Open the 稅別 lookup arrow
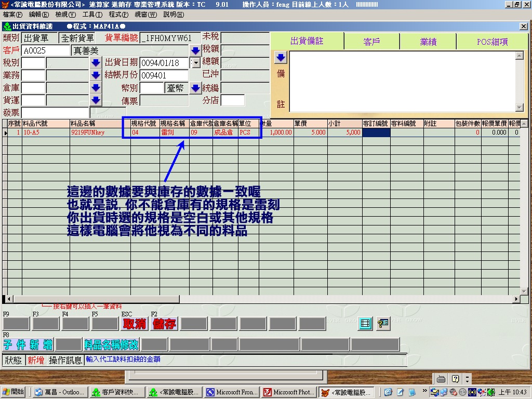Viewport: 532px width, 399px height. [96, 63]
